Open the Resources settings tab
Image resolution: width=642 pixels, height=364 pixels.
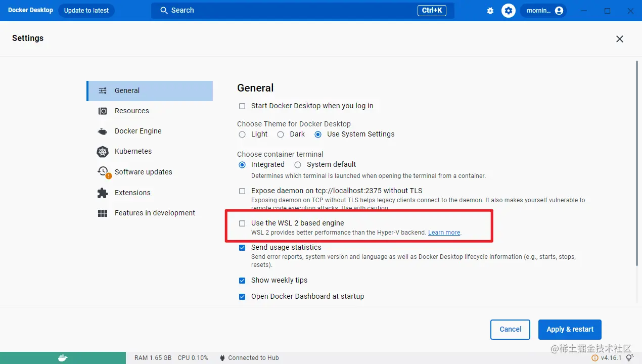pyautogui.click(x=150, y=111)
